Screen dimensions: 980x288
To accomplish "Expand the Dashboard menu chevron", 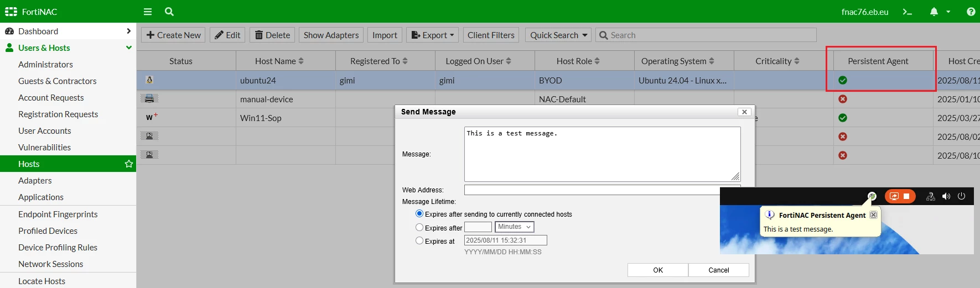I will pos(128,32).
